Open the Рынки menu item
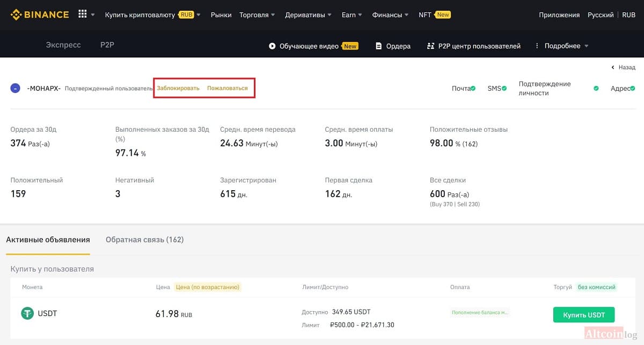The height and width of the screenshot is (345, 644). pyautogui.click(x=221, y=15)
